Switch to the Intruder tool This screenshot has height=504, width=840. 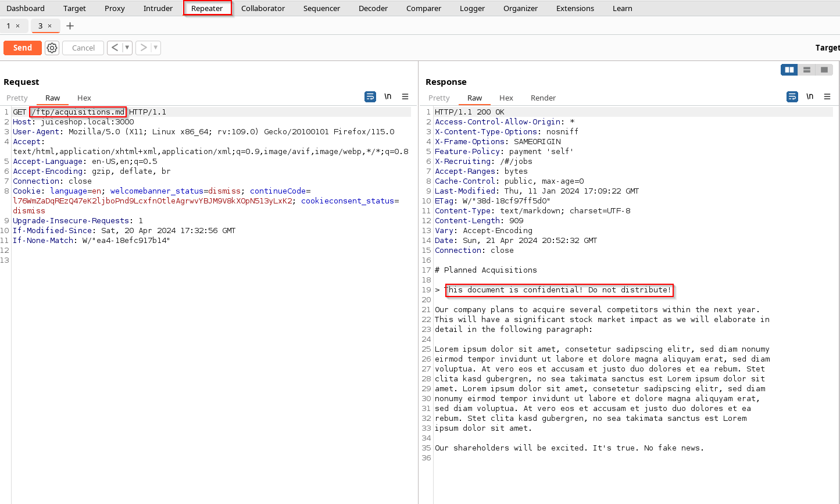coord(158,8)
